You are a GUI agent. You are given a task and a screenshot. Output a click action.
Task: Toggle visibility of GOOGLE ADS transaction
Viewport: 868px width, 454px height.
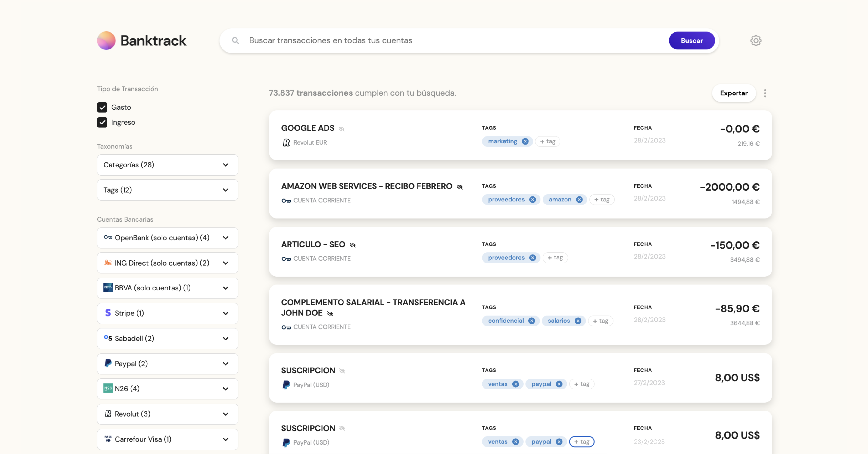[341, 129]
